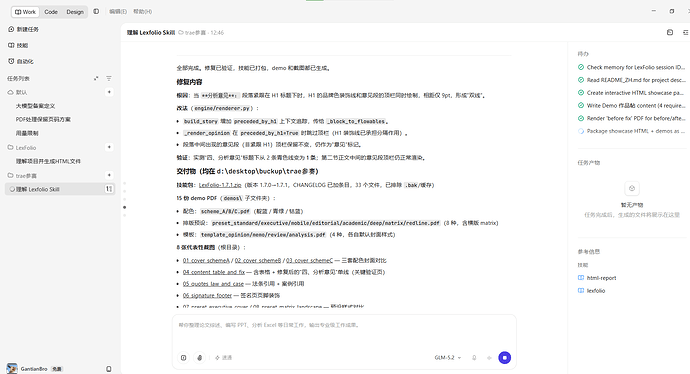
Task: Click the 理解 Lexfolio Skill conversation title
Action: click(x=151, y=33)
